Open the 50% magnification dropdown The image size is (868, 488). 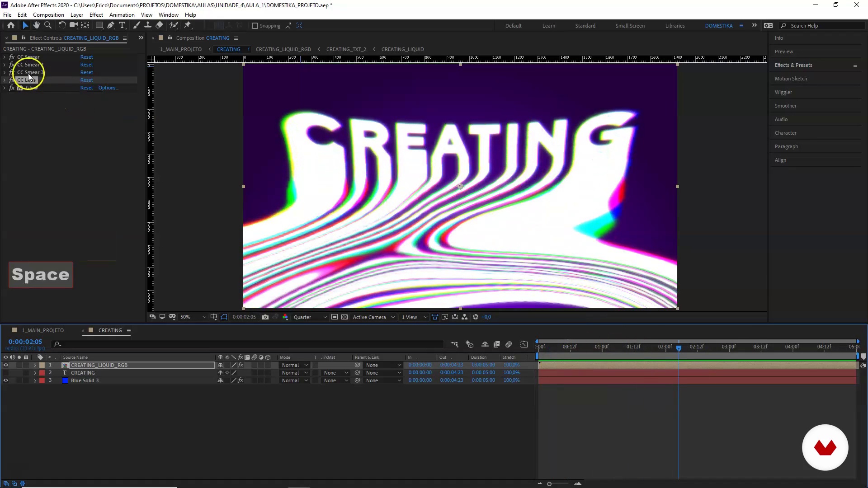(x=193, y=317)
